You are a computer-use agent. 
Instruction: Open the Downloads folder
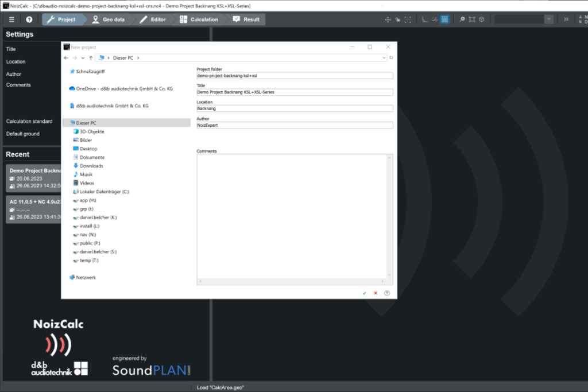[88, 166]
